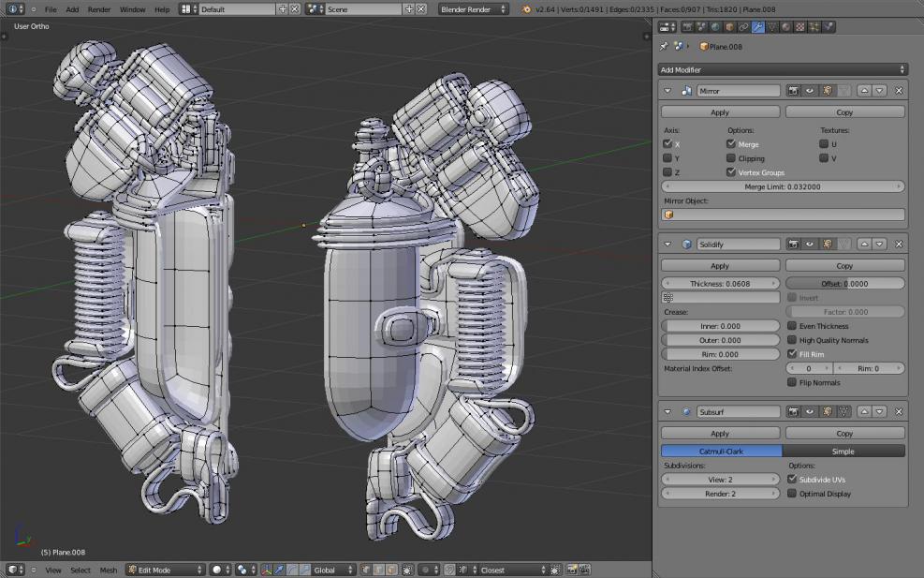924x578 pixels.
Task: Move the Subsurf modifier up
Action: 865,411
